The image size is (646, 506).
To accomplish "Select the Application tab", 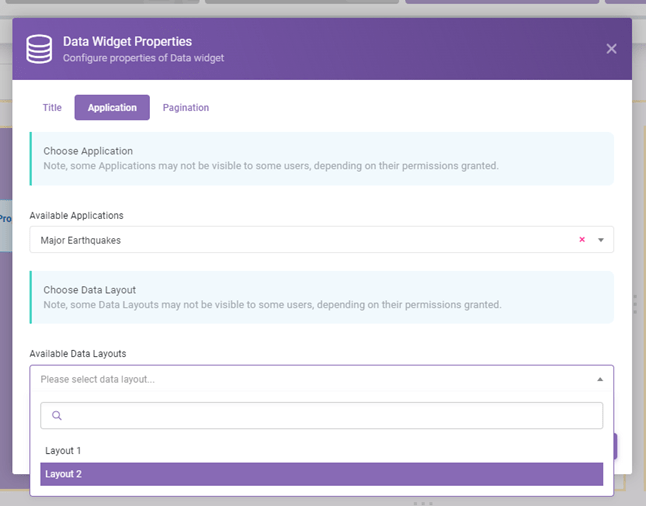I will click(112, 108).
